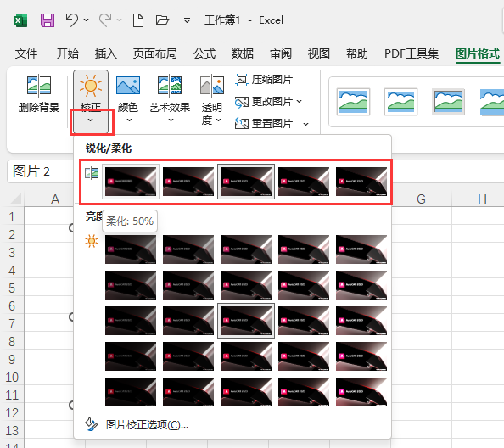Click the select-all corner triangle
The width and height of the screenshot is (504, 448).
[15, 199]
